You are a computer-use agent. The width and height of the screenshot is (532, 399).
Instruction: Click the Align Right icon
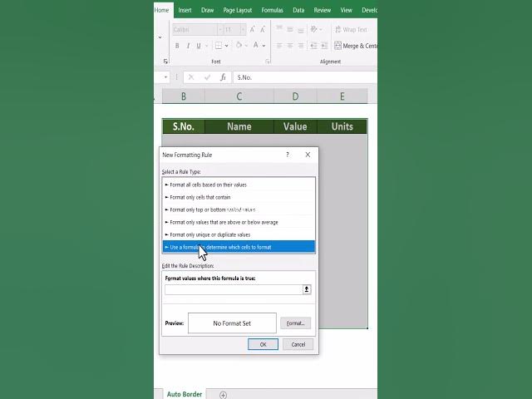301,46
